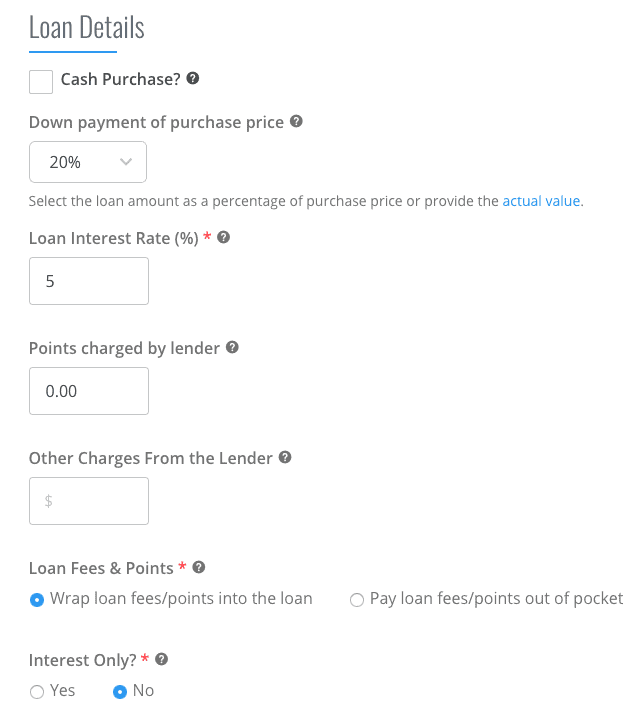This screenshot has height=726, width=635.
Task: Select Wrap loan fees/points into the loan
Action: coord(37,600)
